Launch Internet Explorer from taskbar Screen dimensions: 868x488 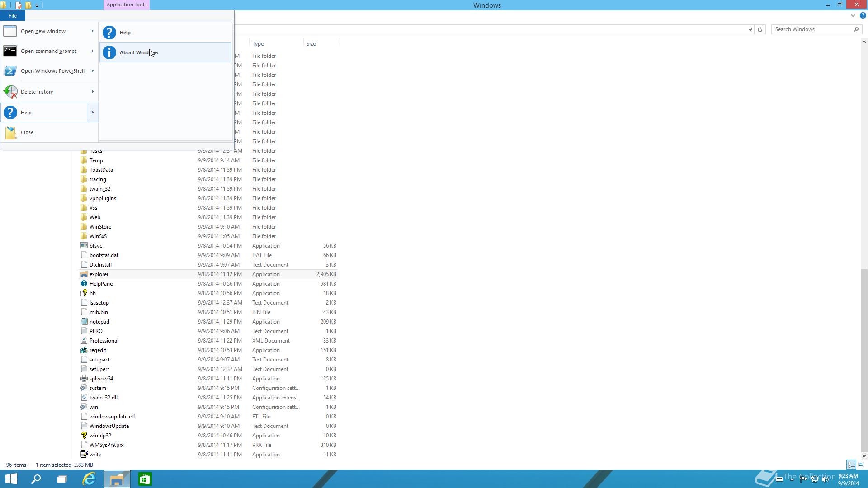pyautogui.click(x=89, y=479)
